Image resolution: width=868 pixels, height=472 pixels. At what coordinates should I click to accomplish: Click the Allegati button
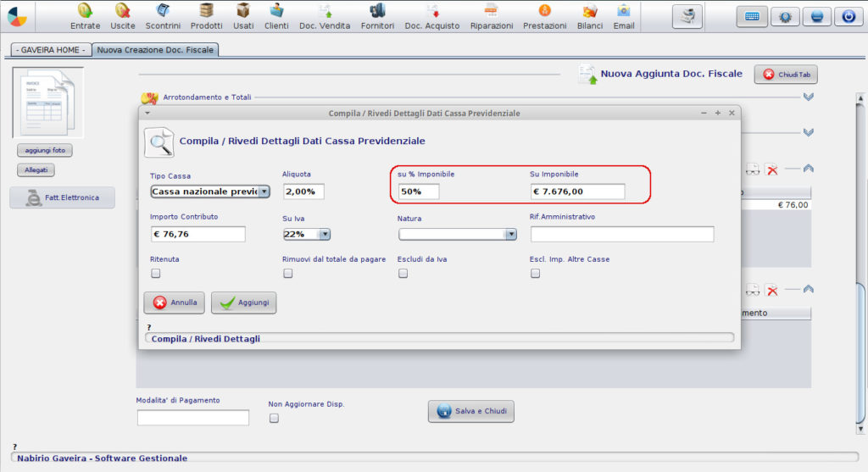pyautogui.click(x=36, y=169)
